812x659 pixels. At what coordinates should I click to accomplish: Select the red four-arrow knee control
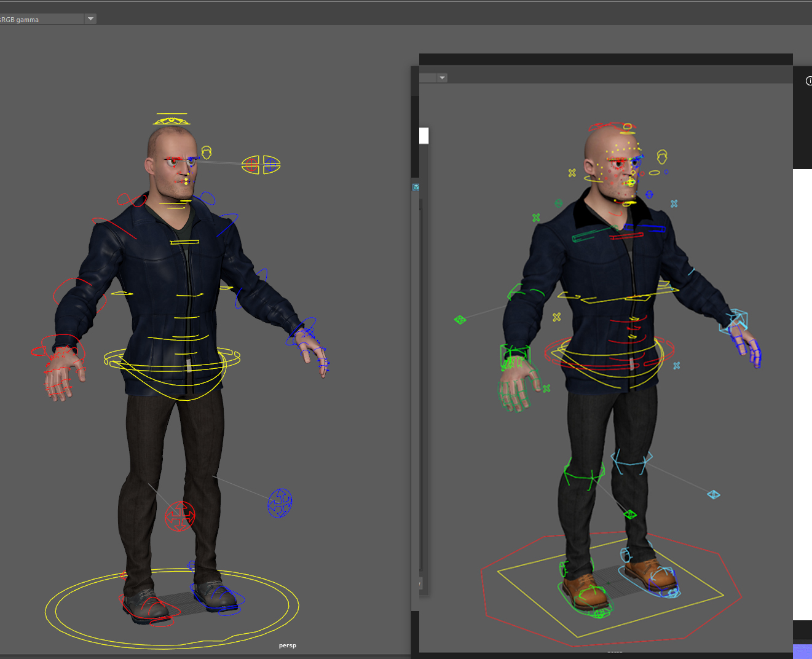(x=179, y=516)
